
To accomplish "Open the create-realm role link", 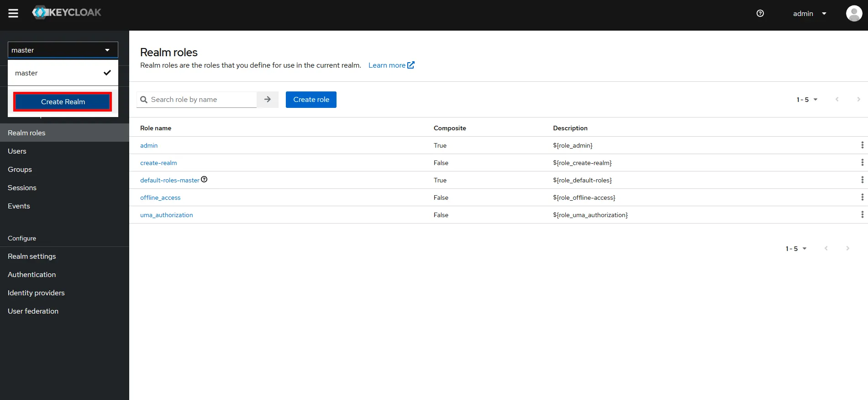I will (158, 163).
